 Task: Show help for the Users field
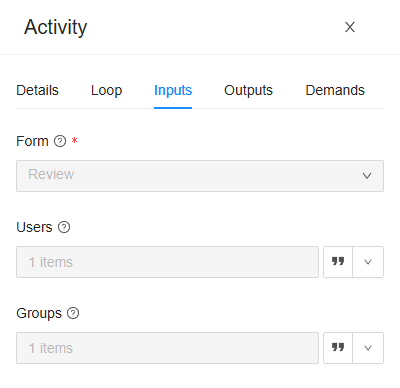64,227
